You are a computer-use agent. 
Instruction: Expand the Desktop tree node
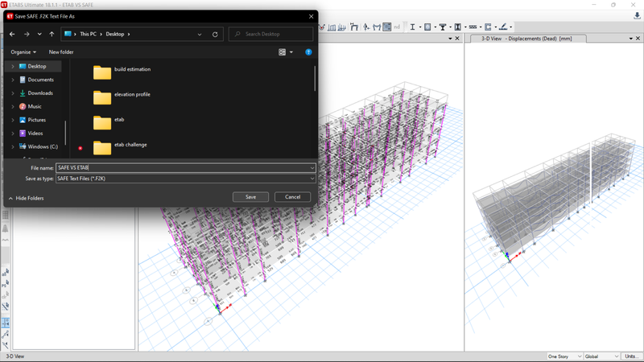13,66
